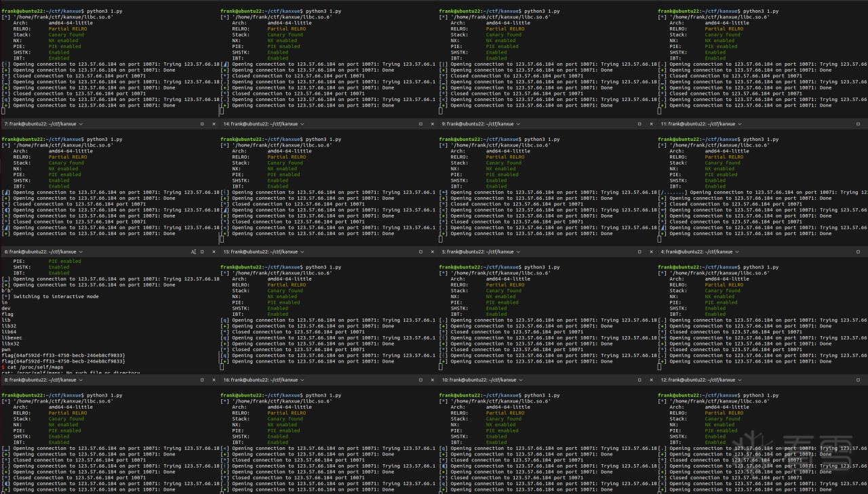Close terminal pane 9
The height and width of the screenshot is (494, 868).
click(x=650, y=124)
